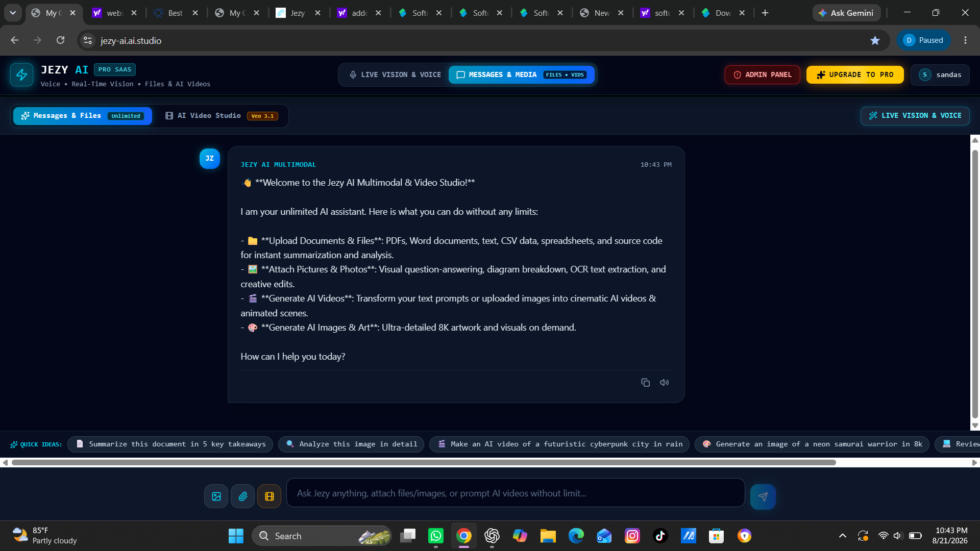
Task: Open File Explorer from the taskbar
Action: 548,536
